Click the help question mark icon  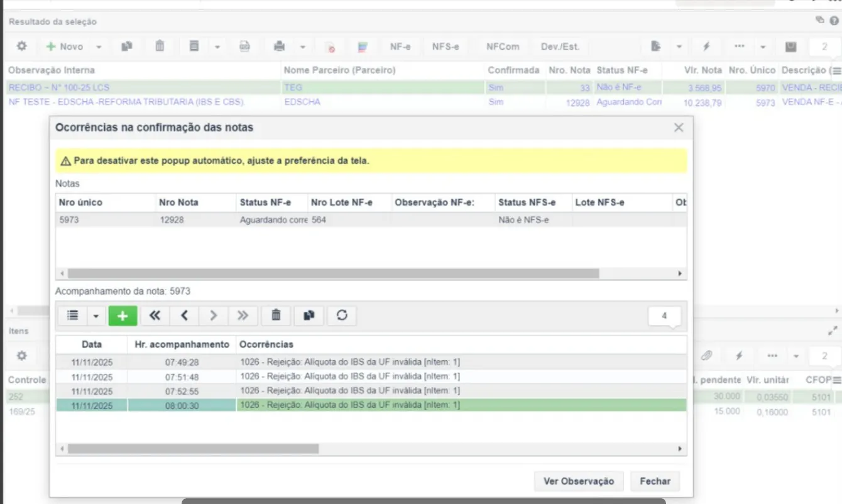coord(834,20)
